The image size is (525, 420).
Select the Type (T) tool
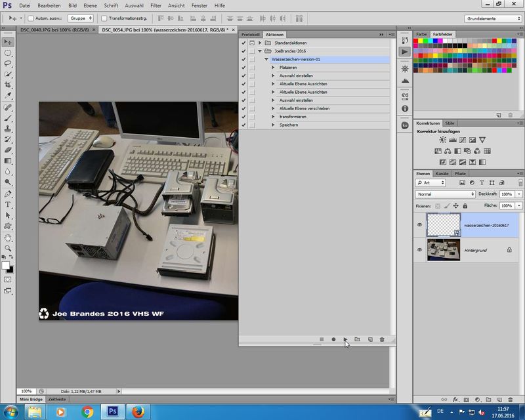click(x=8, y=204)
